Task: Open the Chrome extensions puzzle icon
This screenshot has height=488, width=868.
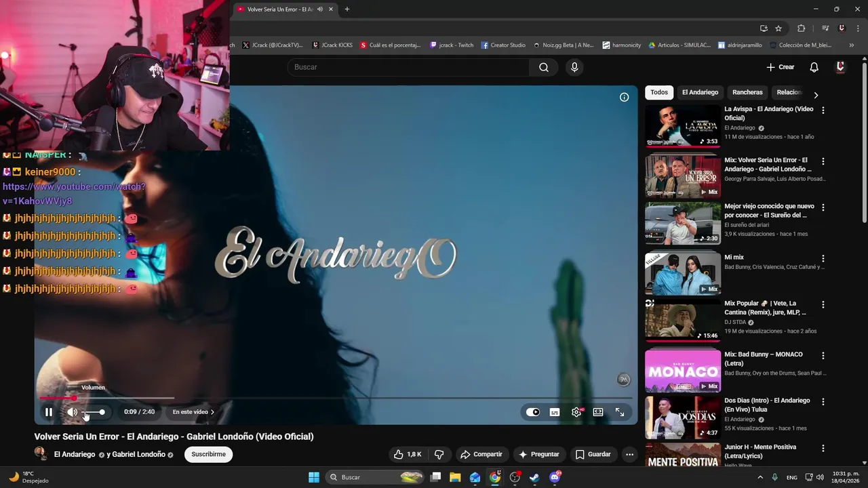Action: pyautogui.click(x=801, y=28)
